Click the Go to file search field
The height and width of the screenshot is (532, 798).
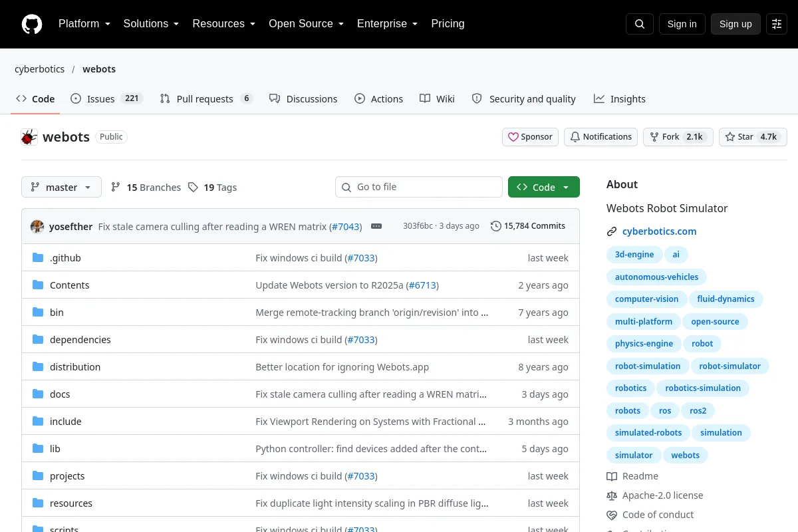coord(419,188)
